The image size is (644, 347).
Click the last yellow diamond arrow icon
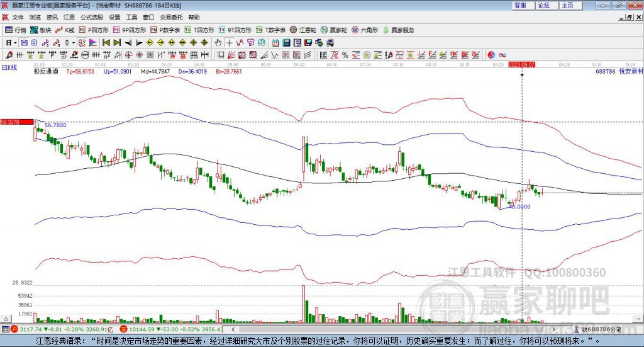click(204, 43)
